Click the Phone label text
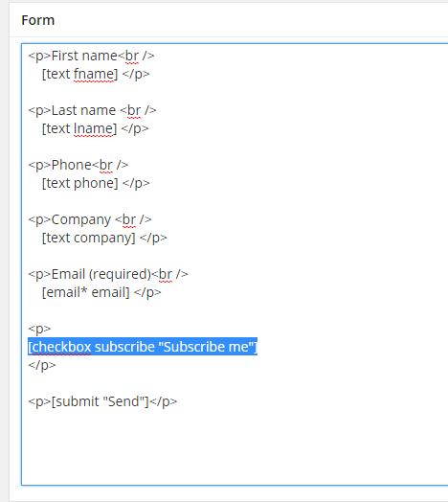This screenshot has height=502, width=448. pos(72,165)
